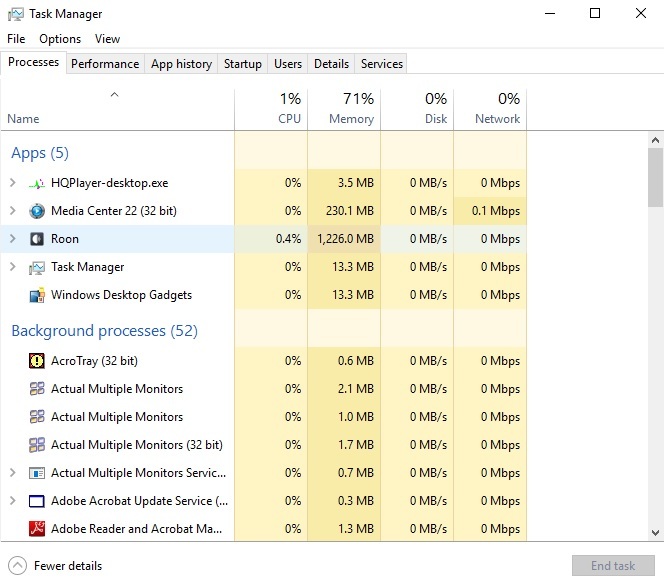This screenshot has height=586, width=664.
Task: Switch to the Startup tab
Action: 243,64
